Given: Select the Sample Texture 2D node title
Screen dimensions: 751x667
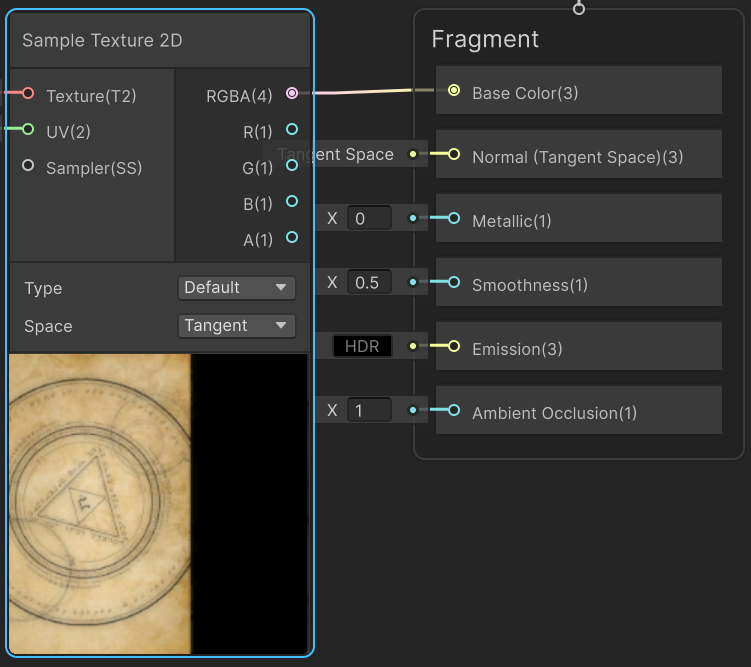Looking at the screenshot, I should [102, 40].
